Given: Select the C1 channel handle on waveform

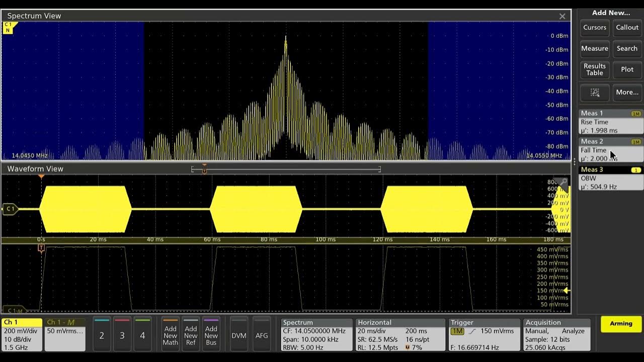Looking at the screenshot, I should (10, 209).
